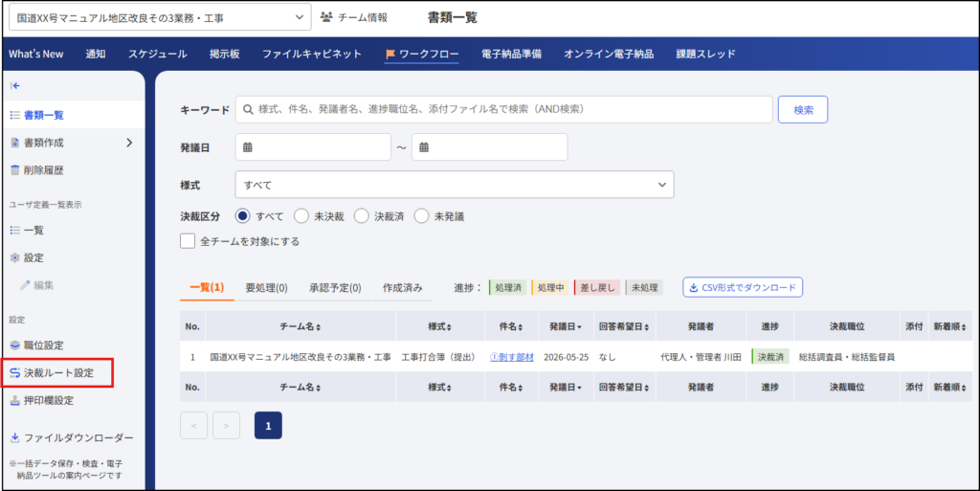The width and height of the screenshot is (980, 491).
Task: Click the 発議日 start date field
Action: 313,147
